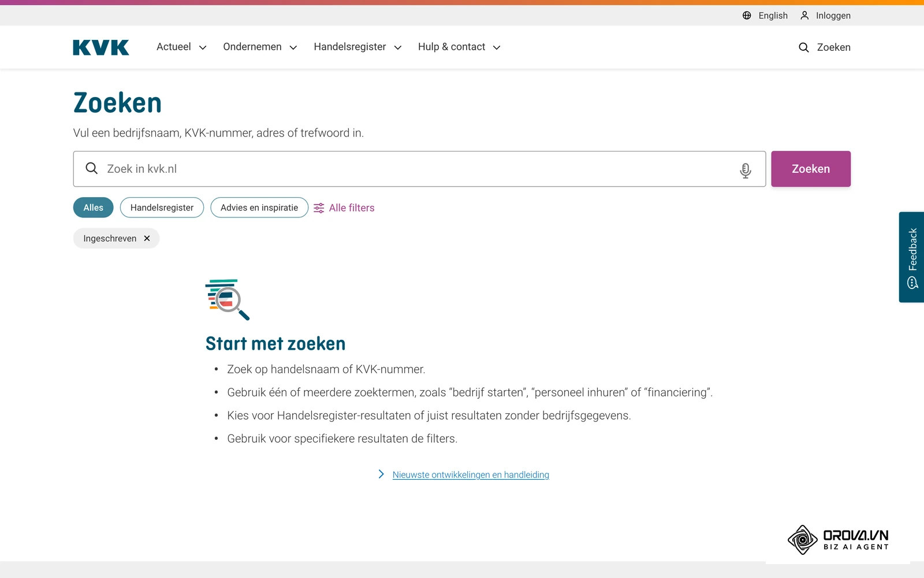Click the filter sliders icon
Screen dimensions: 924x578
point(319,208)
